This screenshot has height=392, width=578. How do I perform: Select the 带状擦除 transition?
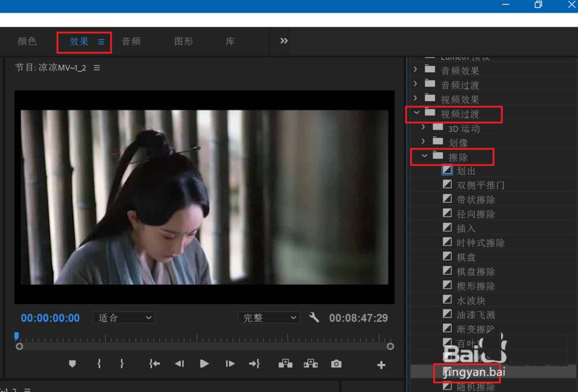476,200
